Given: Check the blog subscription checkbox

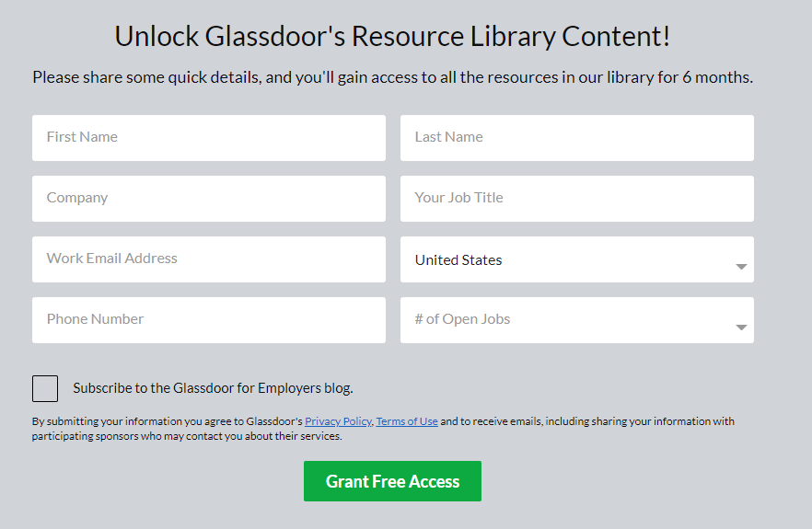Looking at the screenshot, I should tap(45, 388).
